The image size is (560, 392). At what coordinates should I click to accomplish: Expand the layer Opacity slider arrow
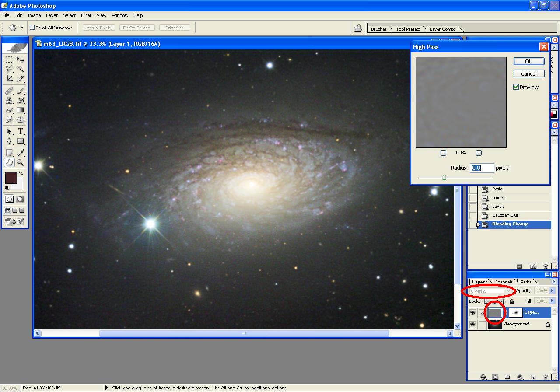point(552,290)
